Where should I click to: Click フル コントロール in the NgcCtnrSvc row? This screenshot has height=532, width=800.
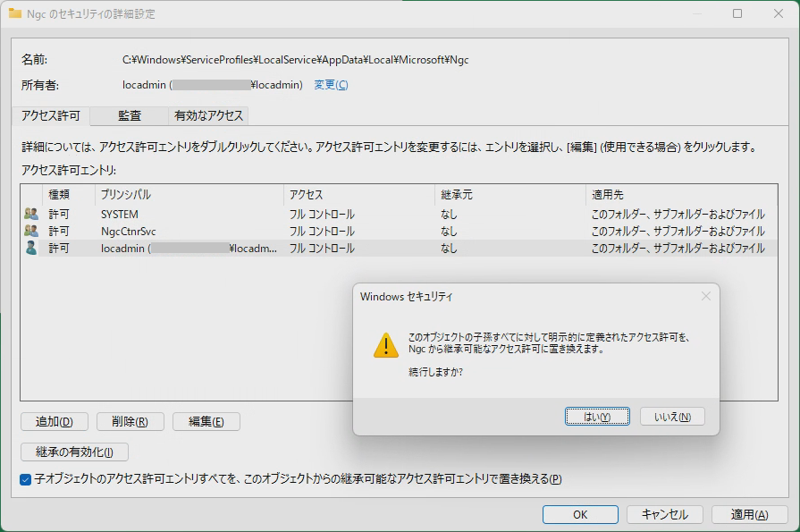point(322,231)
